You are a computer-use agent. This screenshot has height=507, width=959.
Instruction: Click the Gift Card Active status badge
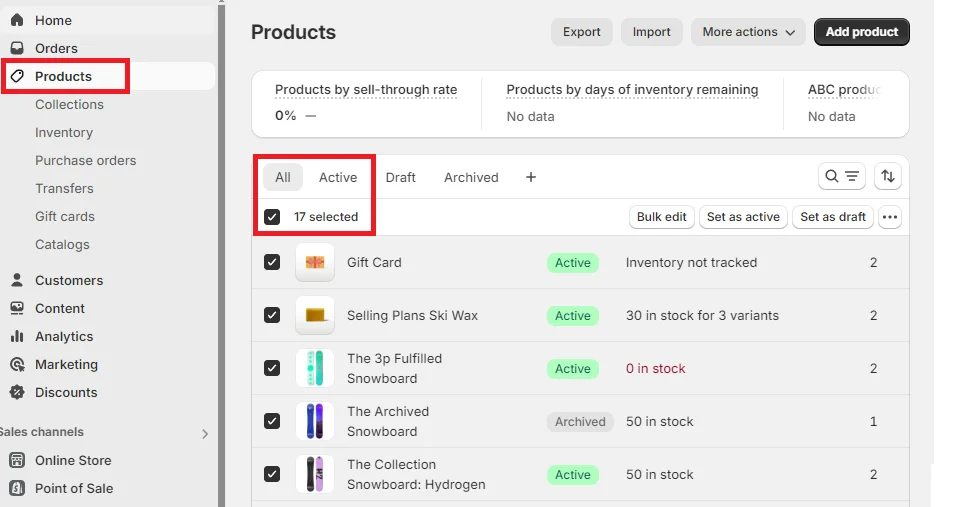pyautogui.click(x=573, y=263)
